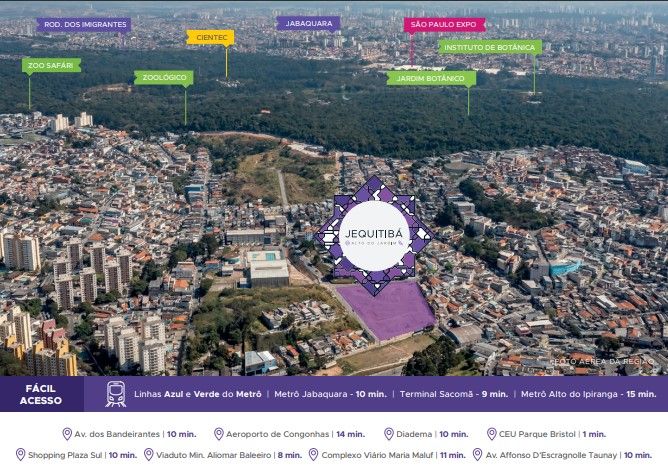668x471 pixels.
Task: Click the pin icon beside CEU Parque Bristol
Action: tap(491, 434)
